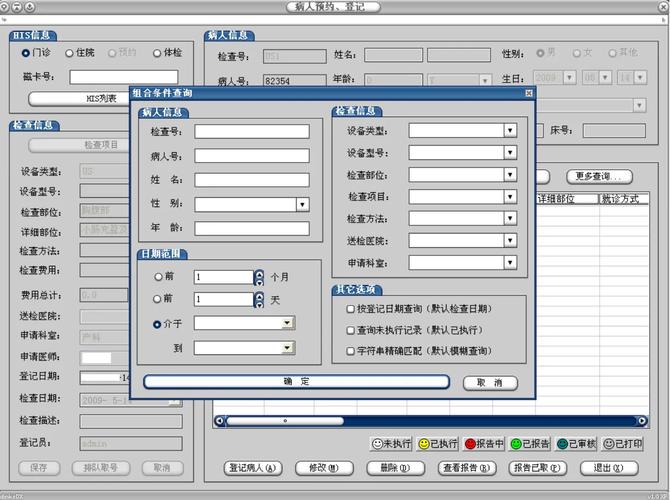This screenshot has height=500, width=670.
Task: Click the 修改(M) button
Action: point(324,468)
